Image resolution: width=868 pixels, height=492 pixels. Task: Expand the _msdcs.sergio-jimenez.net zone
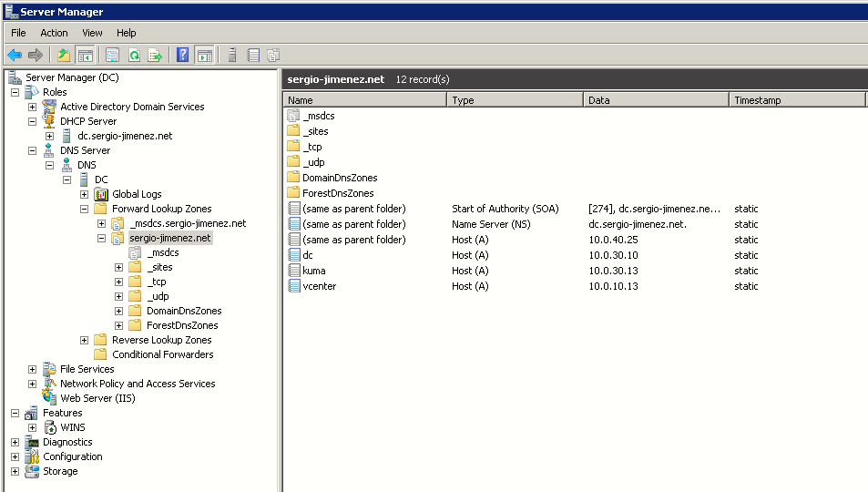(101, 223)
